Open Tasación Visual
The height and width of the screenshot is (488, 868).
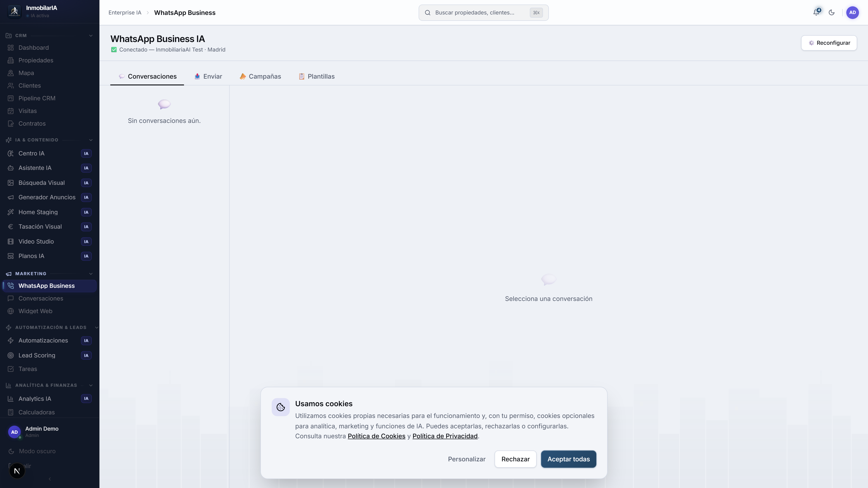click(50, 226)
